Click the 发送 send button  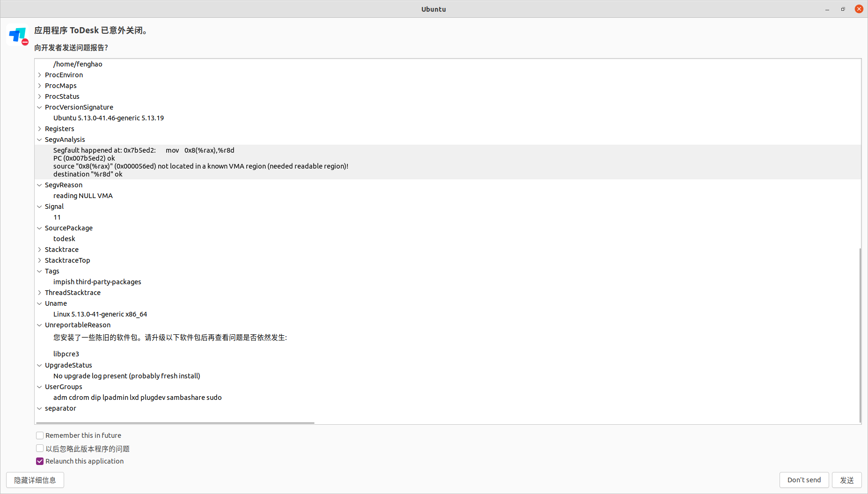pos(846,480)
